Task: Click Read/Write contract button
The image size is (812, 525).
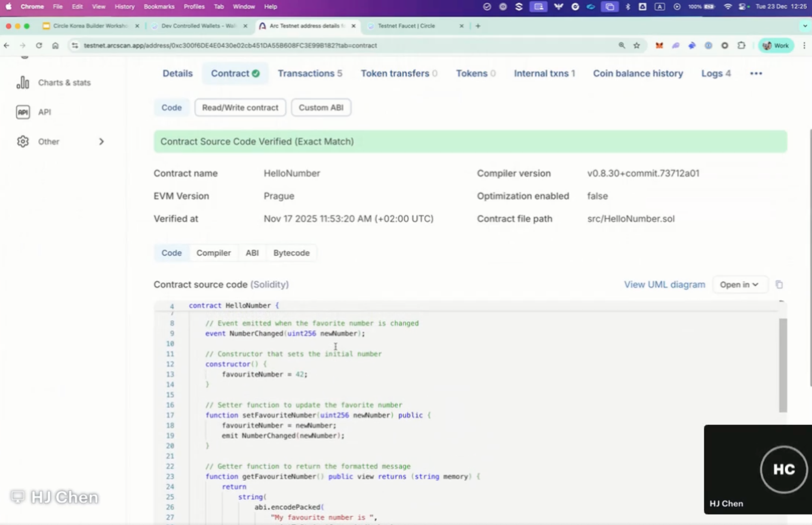Action: (240, 108)
